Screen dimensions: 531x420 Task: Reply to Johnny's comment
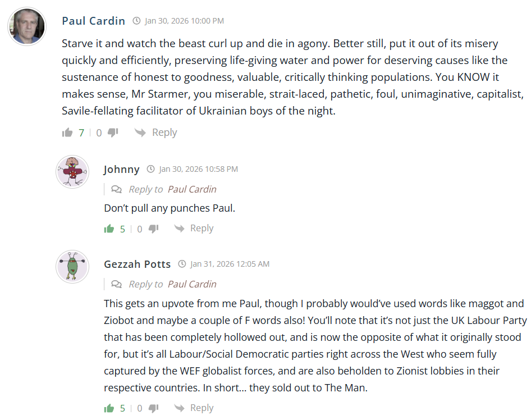coord(194,229)
